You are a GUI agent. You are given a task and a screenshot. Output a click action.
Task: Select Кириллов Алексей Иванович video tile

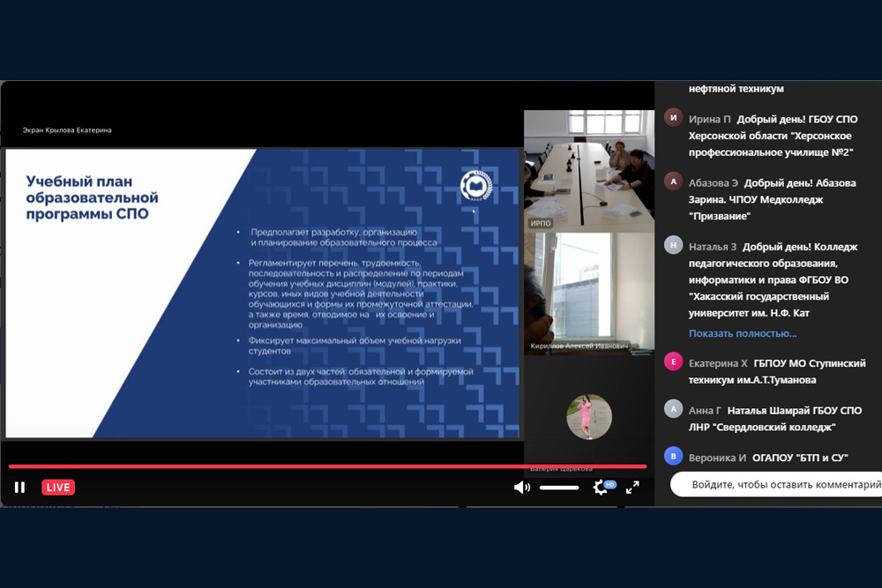point(589,294)
